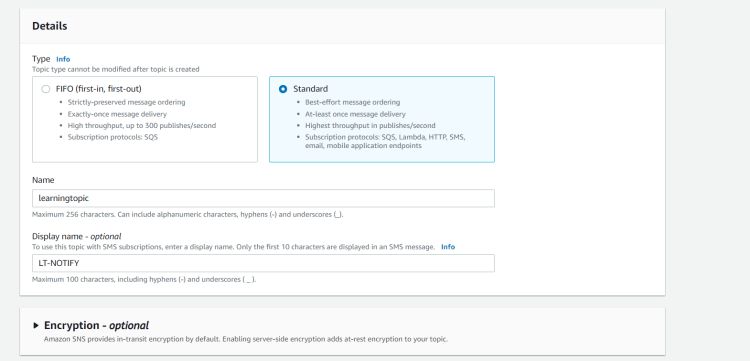
Task: Click the "Display name - optional" label
Action: [x=77, y=236]
